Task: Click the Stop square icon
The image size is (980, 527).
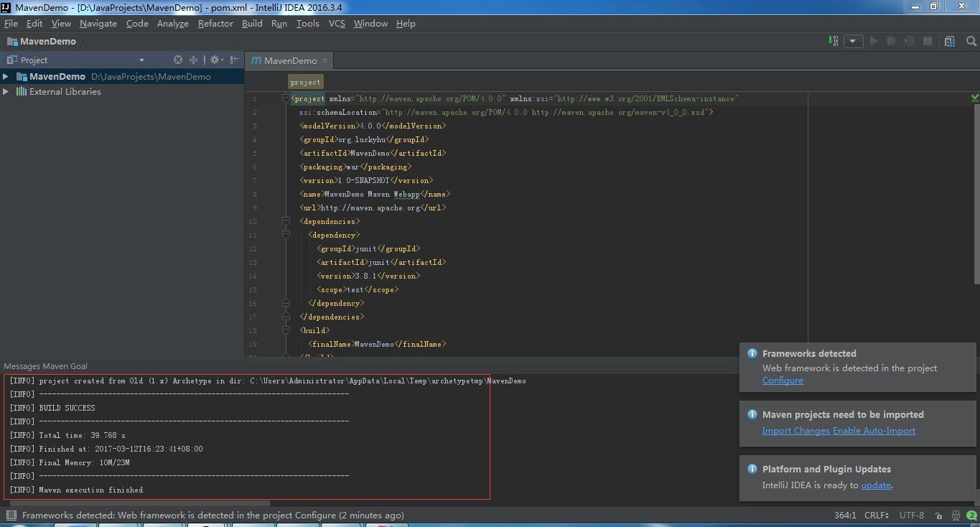Action: coord(928,41)
